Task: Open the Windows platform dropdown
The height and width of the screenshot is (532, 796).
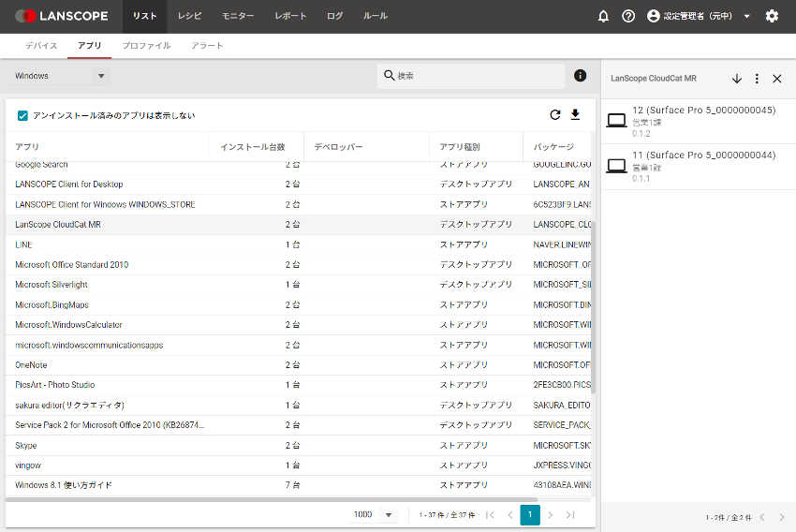Action: point(61,76)
